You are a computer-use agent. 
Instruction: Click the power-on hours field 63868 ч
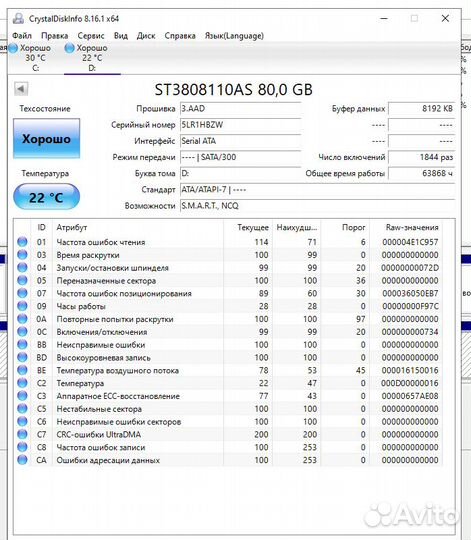pyautogui.click(x=422, y=173)
